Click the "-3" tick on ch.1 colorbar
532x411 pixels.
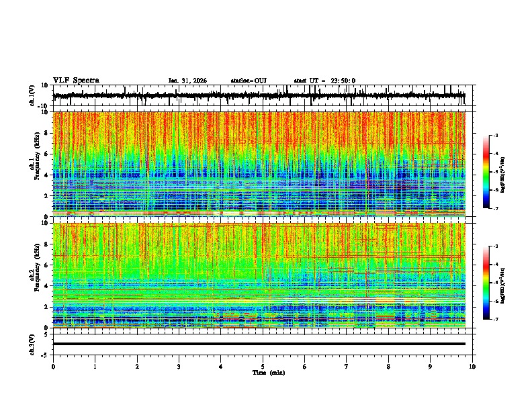496,136
